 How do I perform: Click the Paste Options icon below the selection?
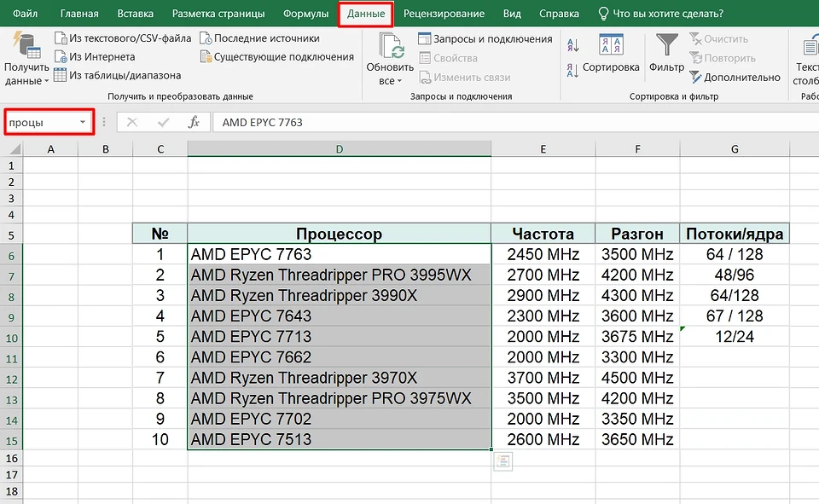point(503,461)
